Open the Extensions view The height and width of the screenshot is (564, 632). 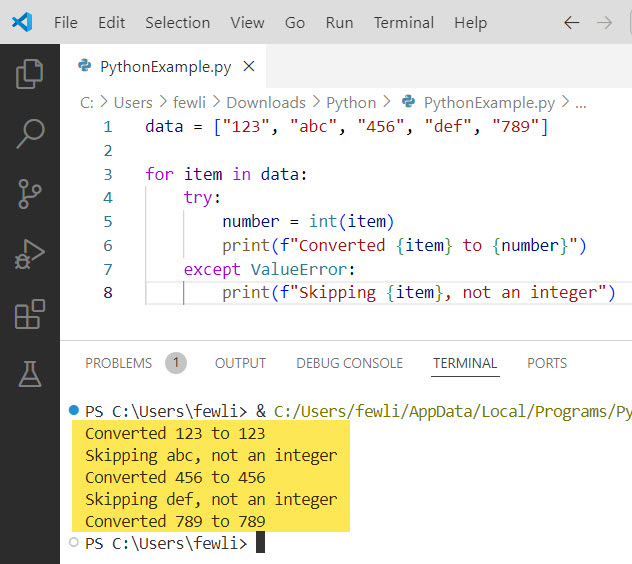(x=29, y=314)
